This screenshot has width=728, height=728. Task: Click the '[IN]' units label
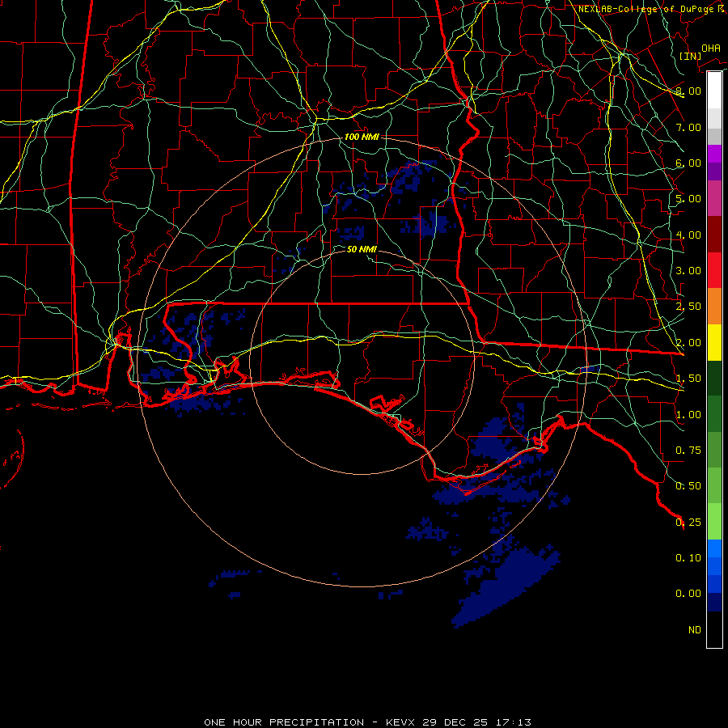tap(690, 56)
